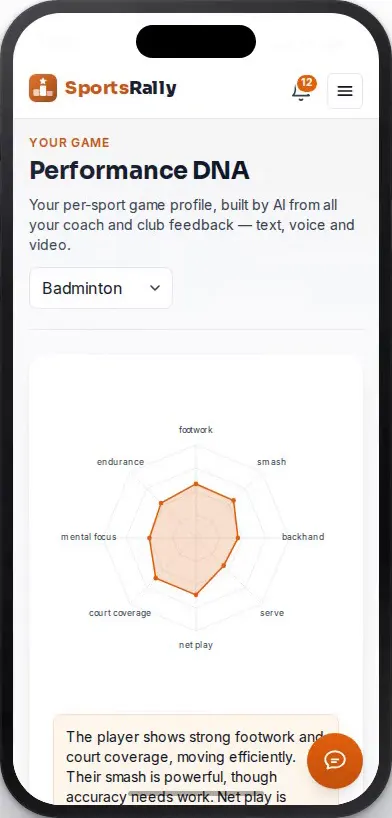The width and height of the screenshot is (392, 818).
Task: Select the footwork data point on radar
Action: [x=196, y=485]
